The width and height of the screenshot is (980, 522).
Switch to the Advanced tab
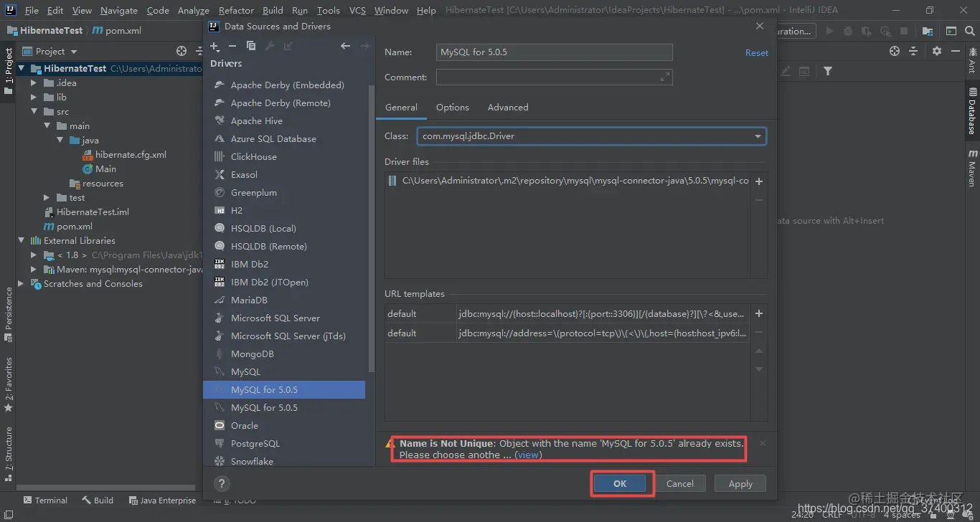[x=508, y=108]
